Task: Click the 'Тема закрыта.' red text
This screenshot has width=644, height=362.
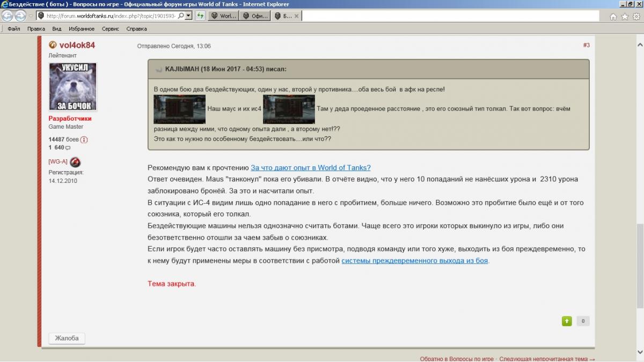Action: pyautogui.click(x=172, y=284)
